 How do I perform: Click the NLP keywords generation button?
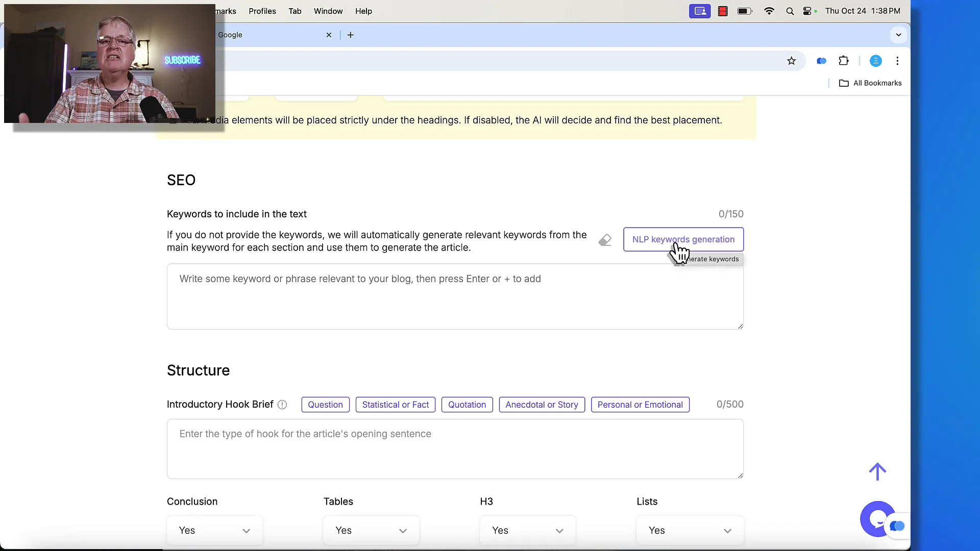coord(683,239)
